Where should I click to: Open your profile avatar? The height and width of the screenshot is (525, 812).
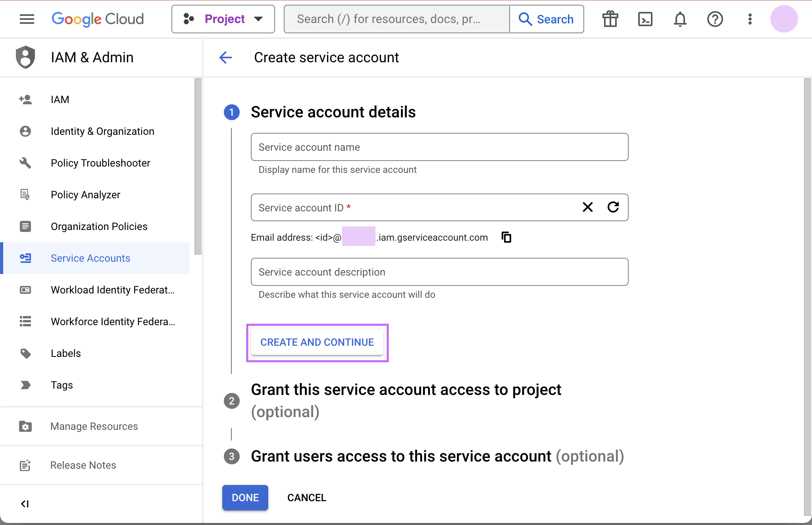point(784,19)
